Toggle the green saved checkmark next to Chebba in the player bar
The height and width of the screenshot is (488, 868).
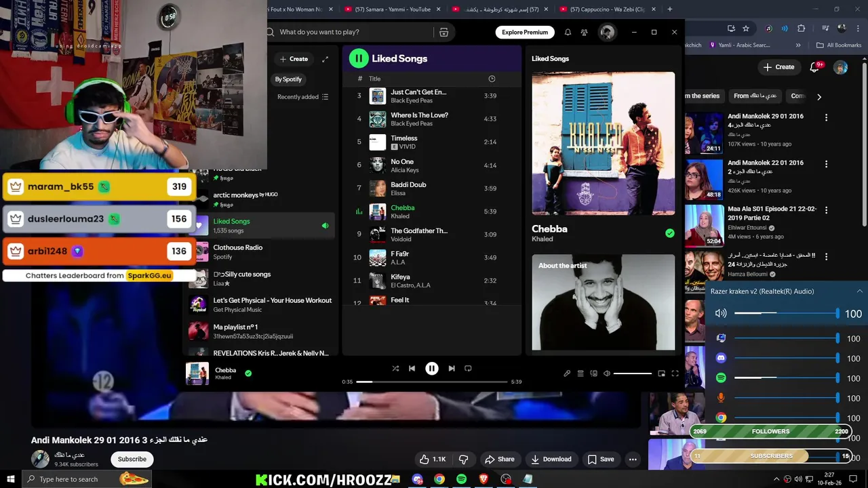coord(248,373)
